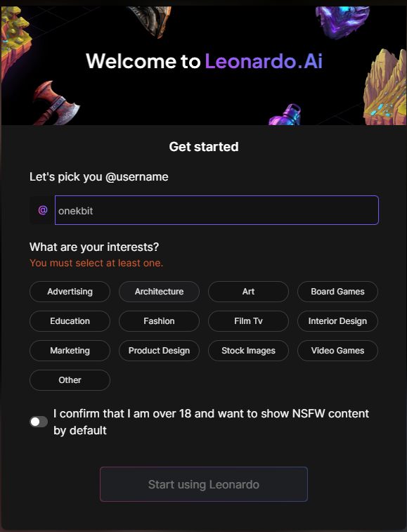Select Film Tv as an interest
Screen dimensions: 407x532
click(248, 321)
